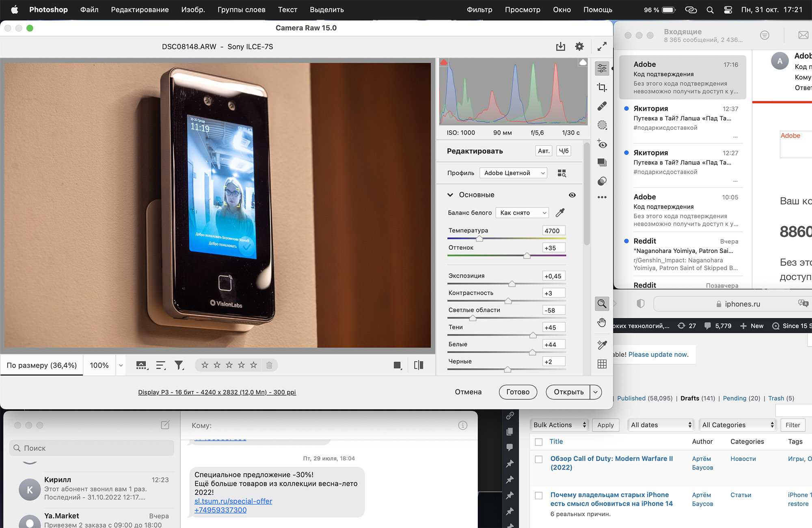
Task: Open the profile browser grid icon
Action: coord(562,173)
